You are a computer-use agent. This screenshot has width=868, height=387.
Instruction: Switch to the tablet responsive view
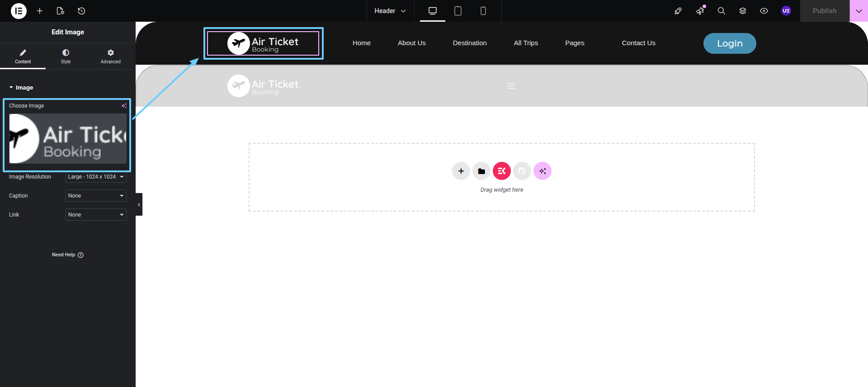[x=458, y=11]
